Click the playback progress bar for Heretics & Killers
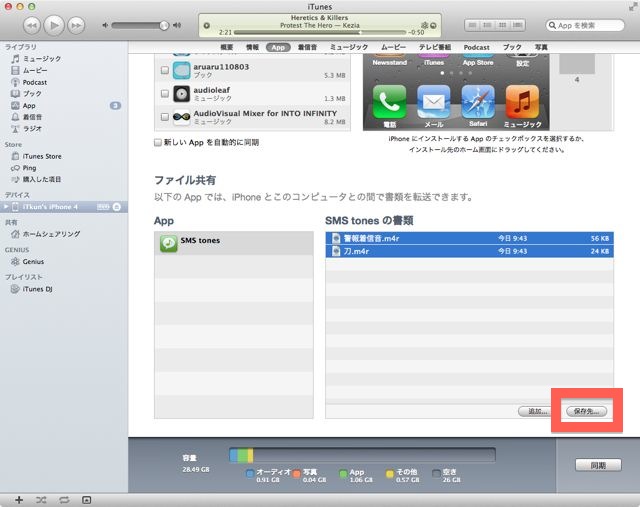Viewport: 640px width, 507px height. (320, 32)
